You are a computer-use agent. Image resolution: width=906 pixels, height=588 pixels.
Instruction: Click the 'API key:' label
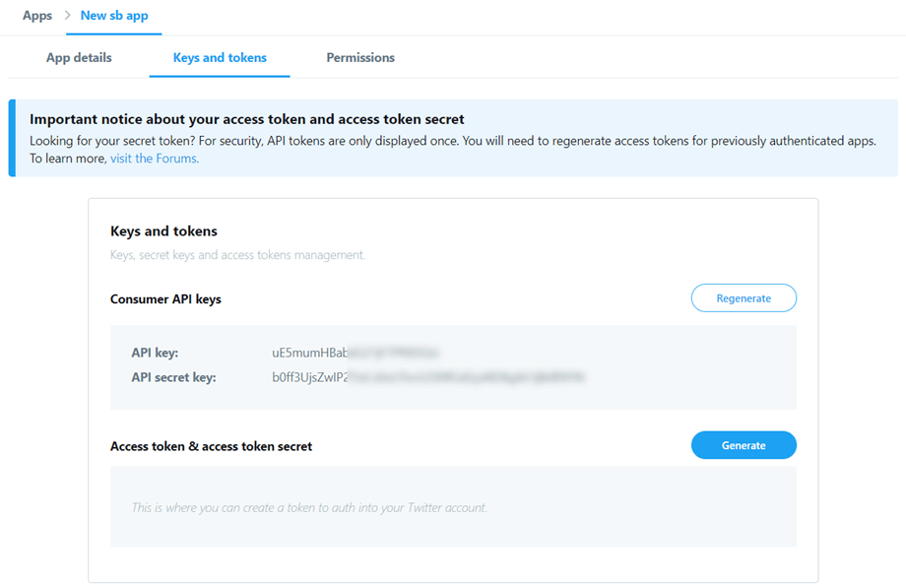[155, 353]
